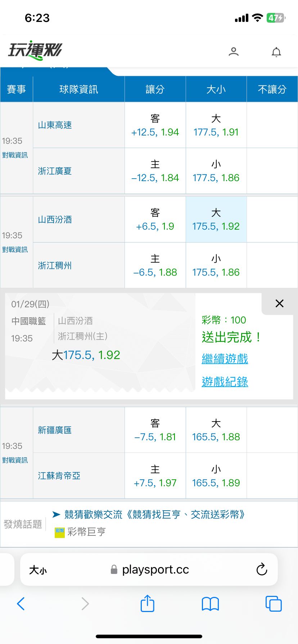Close the bet confirmation slip

point(279,303)
